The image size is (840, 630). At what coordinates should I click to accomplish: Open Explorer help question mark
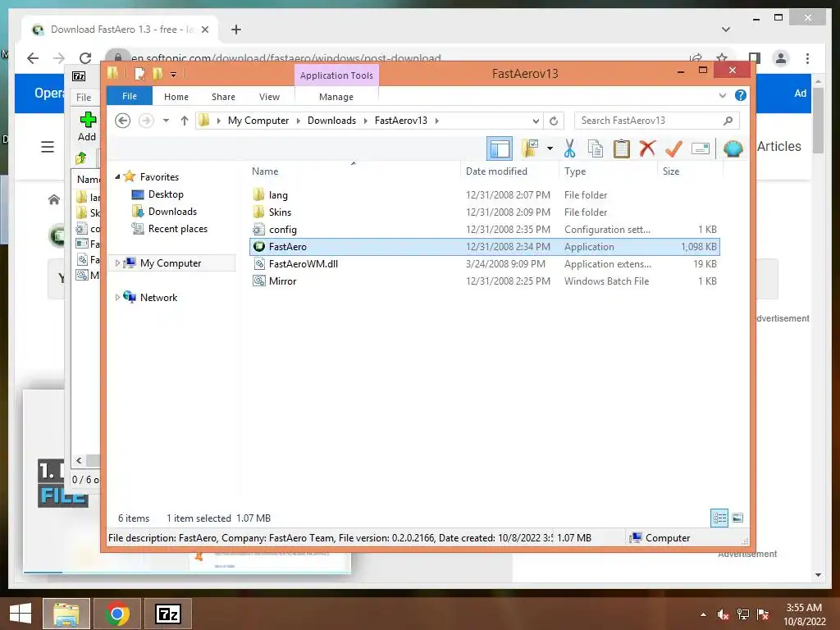click(x=741, y=95)
